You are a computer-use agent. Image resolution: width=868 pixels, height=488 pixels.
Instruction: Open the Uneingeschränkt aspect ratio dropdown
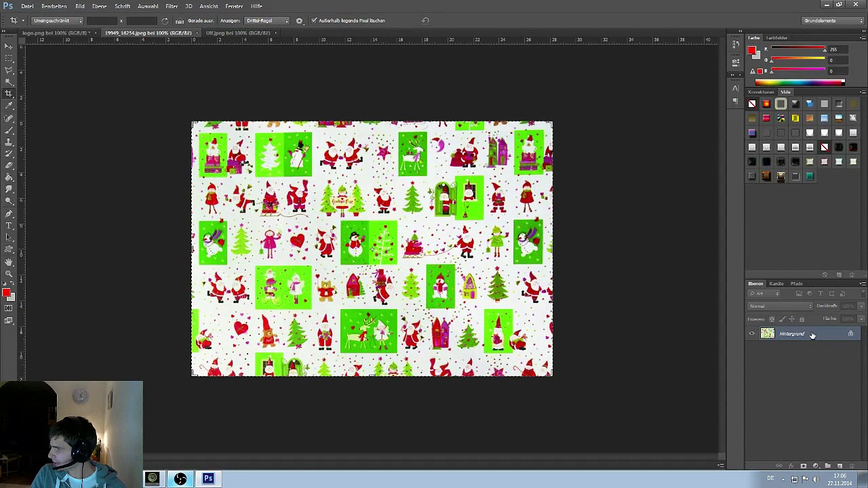point(57,21)
